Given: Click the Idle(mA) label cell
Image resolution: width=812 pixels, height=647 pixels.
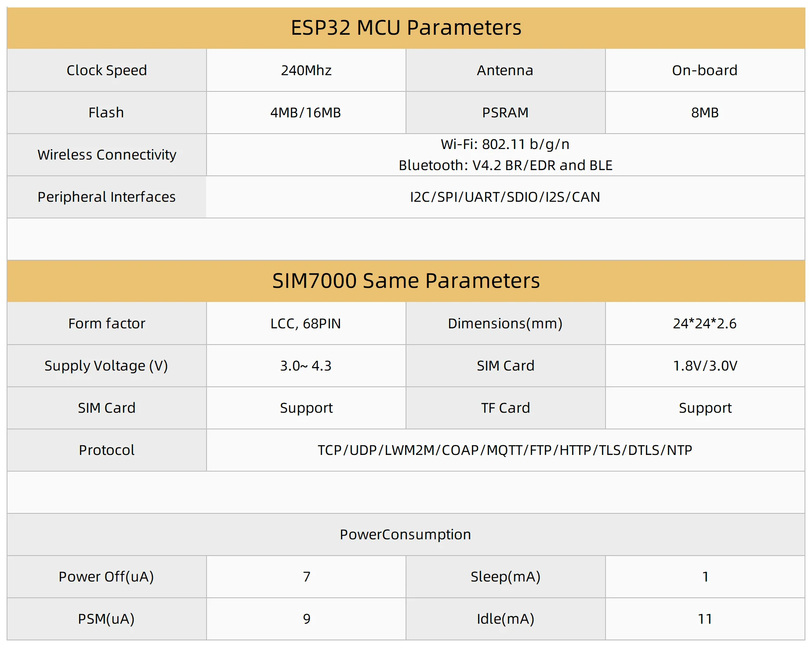Looking at the screenshot, I should tap(505, 619).
